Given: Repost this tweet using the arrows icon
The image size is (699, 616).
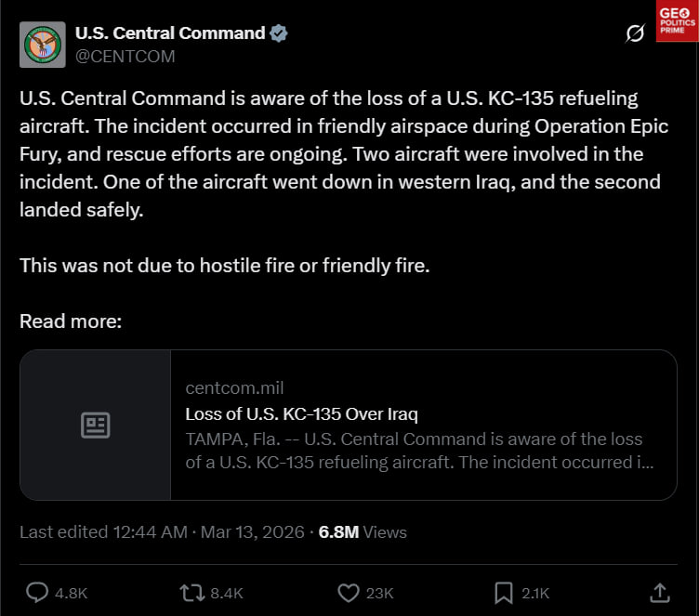Looking at the screenshot, I should click(x=191, y=592).
